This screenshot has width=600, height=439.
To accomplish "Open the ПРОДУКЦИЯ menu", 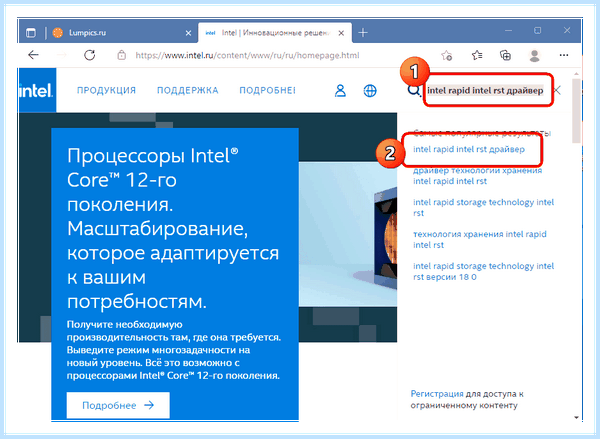I will click(x=106, y=90).
